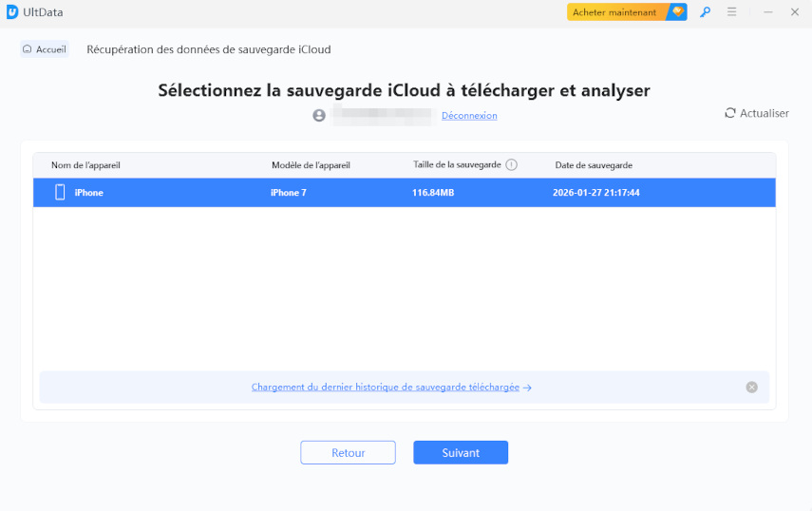Open Chargement du dernier historique link
The height and width of the screenshot is (511, 812).
391,388
